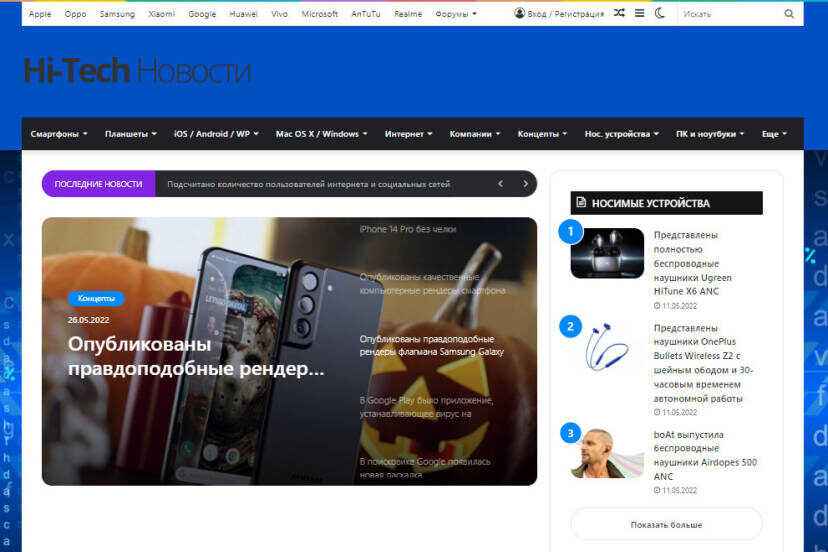Open AnTuTu link in top bar
Viewport: 828px width, 552px height.
[x=366, y=14]
